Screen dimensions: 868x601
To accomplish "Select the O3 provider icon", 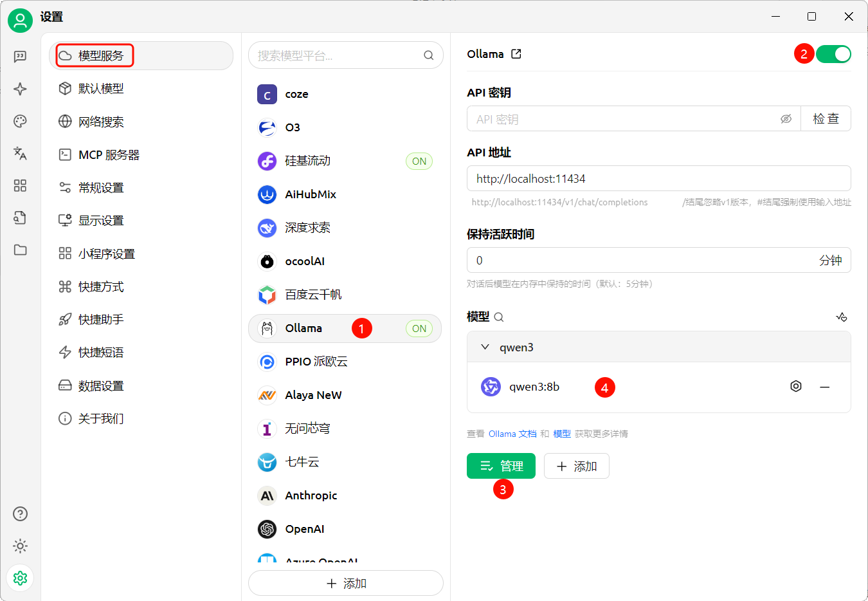I will click(267, 127).
